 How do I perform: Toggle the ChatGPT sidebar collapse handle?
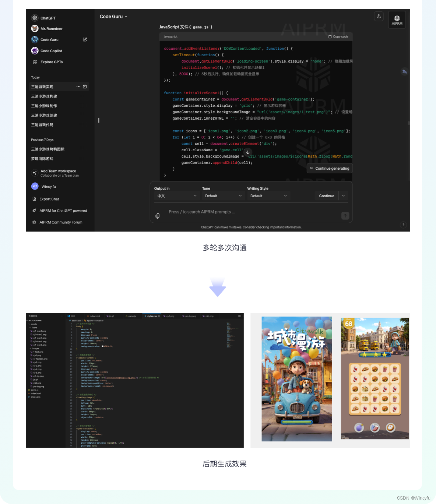tap(99, 120)
